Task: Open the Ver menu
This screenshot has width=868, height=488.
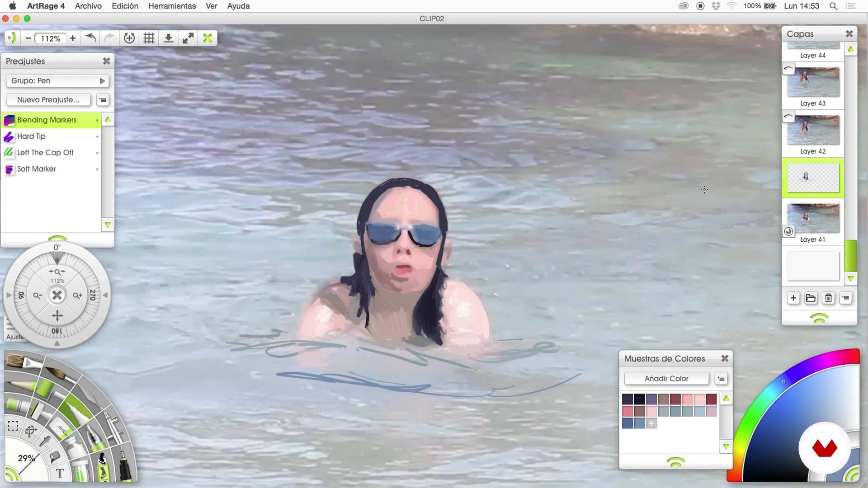Action: tap(212, 6)
